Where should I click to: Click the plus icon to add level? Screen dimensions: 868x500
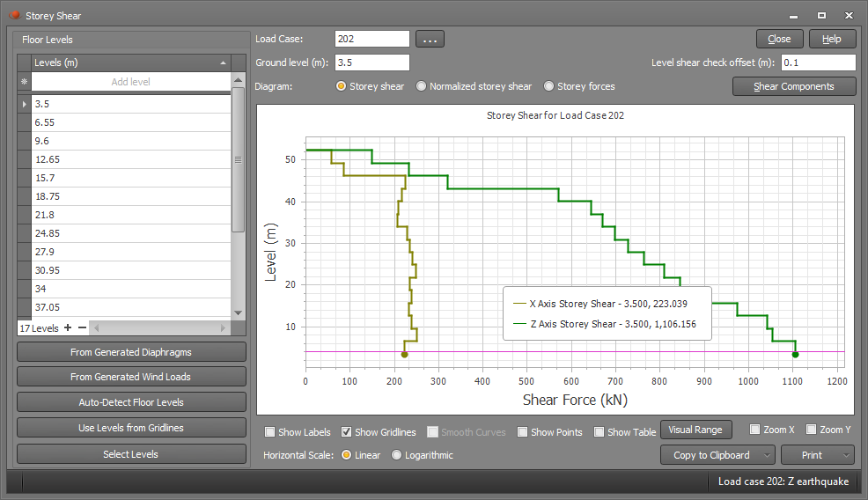68,327
